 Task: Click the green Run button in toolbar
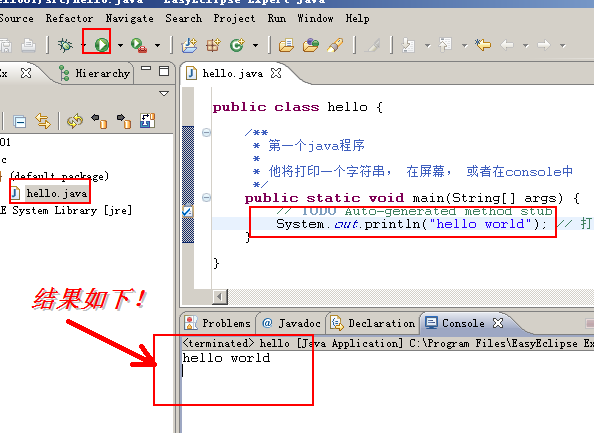coord(101,45)
